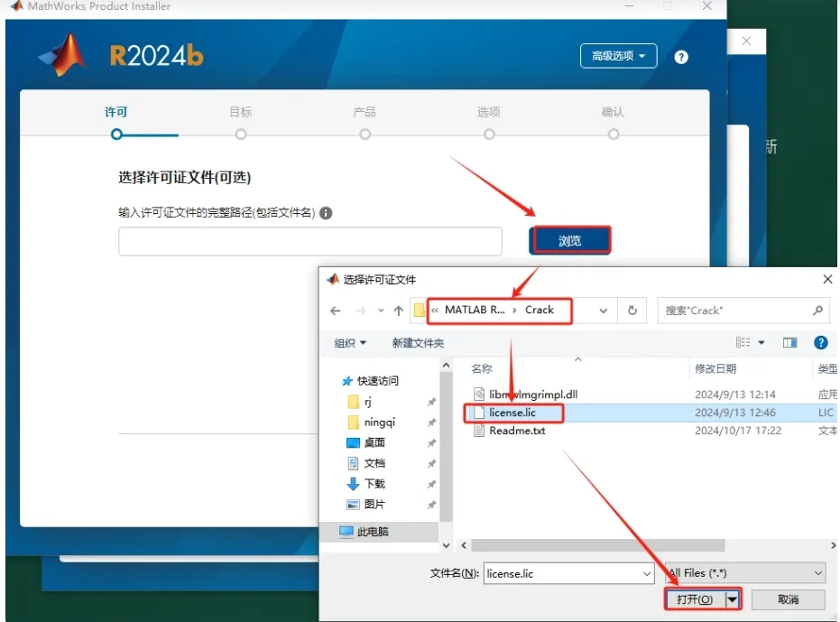The height and width of the screenshot is (622, 840).
Task: Select 文档 in navigation pane
Action: (x=374, y=463)
